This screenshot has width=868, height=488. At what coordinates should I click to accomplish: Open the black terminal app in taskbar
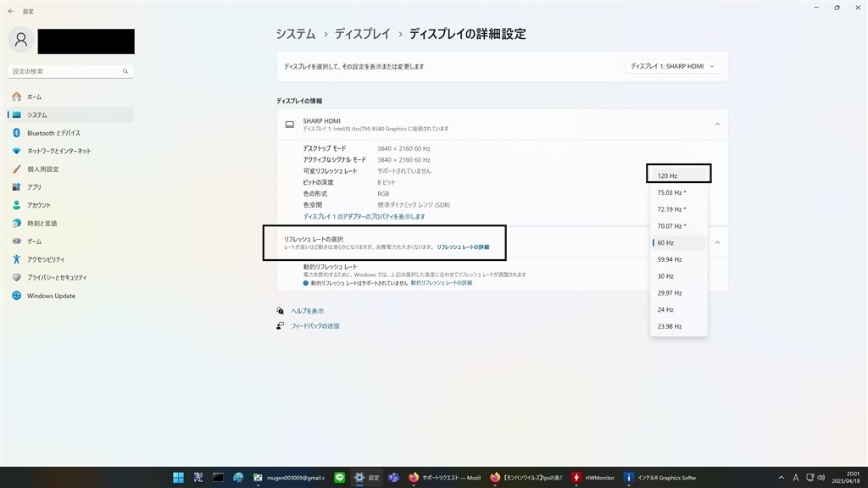(x=218, y=478)
